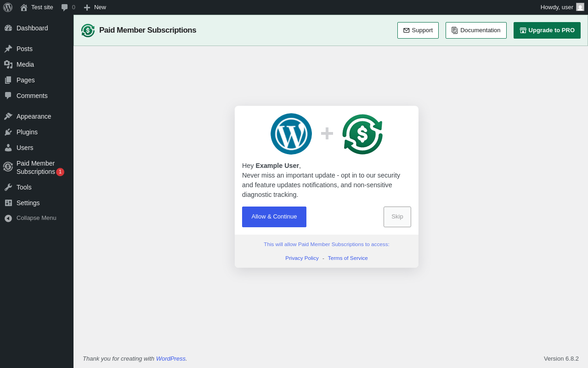Click the WordPress logo in admin bar
This screenshot has height=368, width=588.
[x=8, y=7]
